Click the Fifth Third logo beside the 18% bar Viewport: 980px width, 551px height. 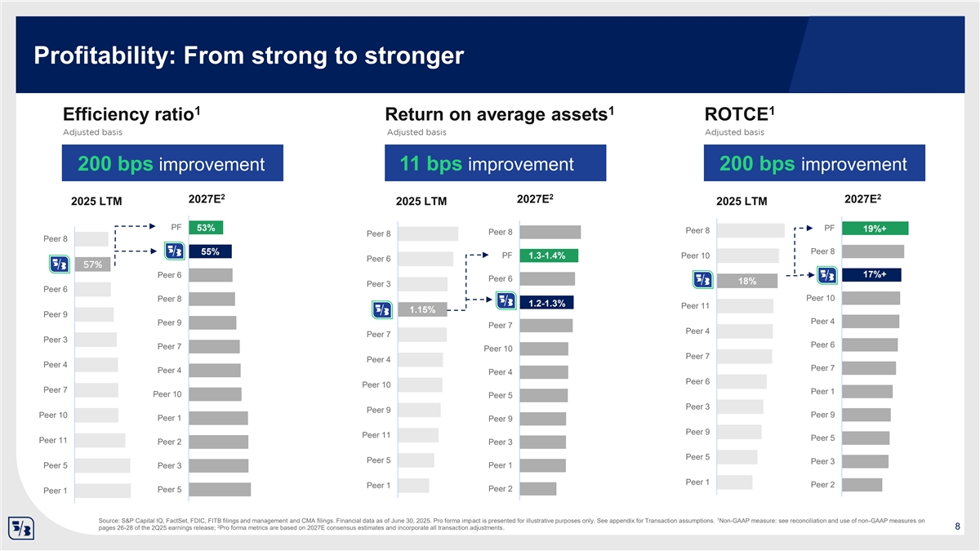coord(703,281)
